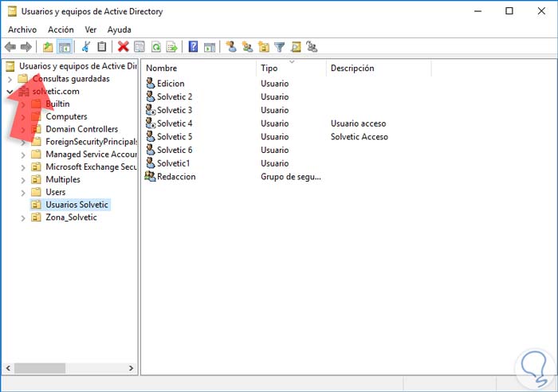This screenshot has height=392, width=558.
Task: Click the OU folder icon beside Multiples
Action: pos(36,179)
